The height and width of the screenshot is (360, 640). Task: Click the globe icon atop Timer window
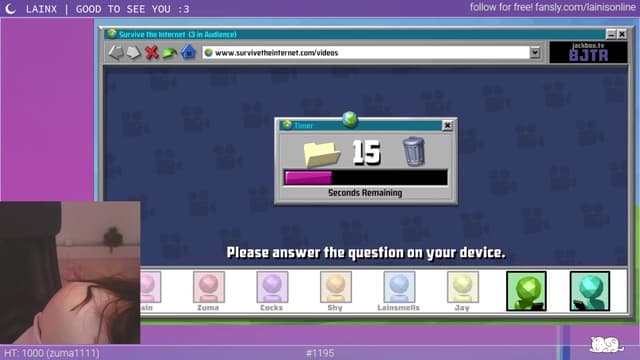[350, 119]
